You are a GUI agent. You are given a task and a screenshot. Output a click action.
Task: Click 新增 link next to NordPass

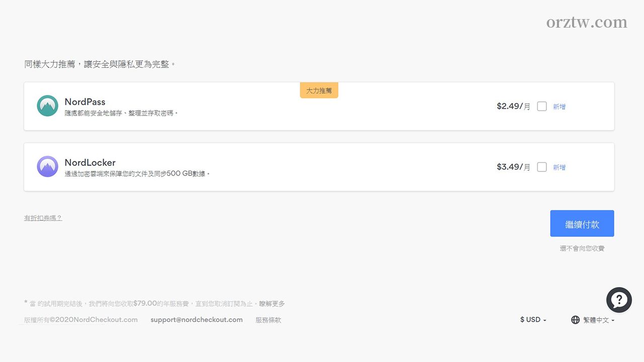pyautogui.click(x=559, y=107)
